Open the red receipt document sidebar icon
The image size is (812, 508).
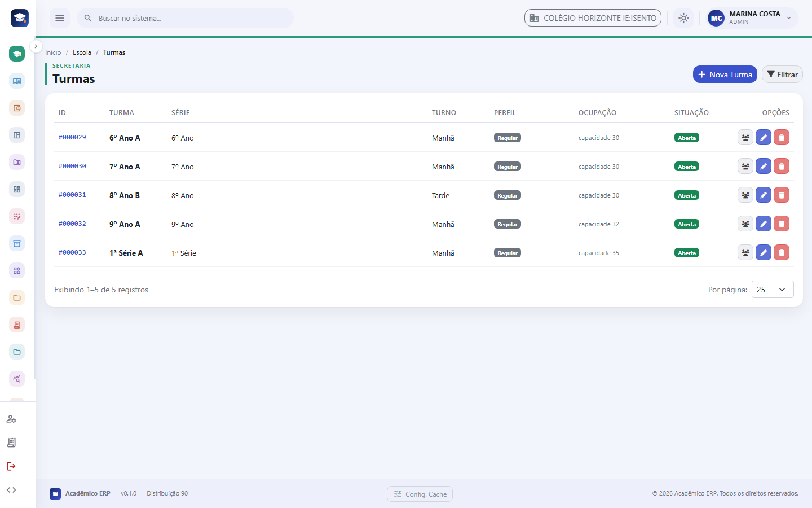[17, 325]
